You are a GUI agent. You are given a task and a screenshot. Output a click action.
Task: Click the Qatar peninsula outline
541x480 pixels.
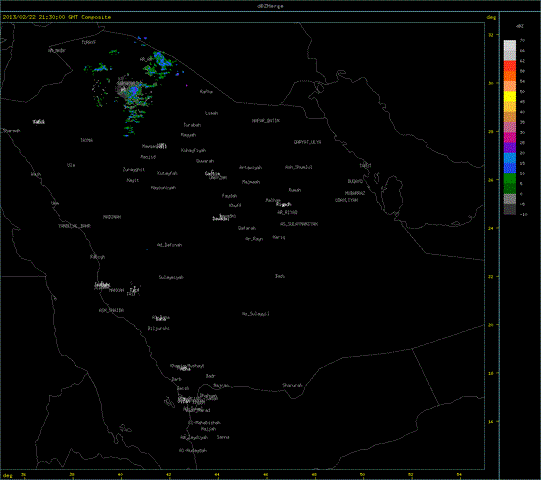click(x=394, y=193)
